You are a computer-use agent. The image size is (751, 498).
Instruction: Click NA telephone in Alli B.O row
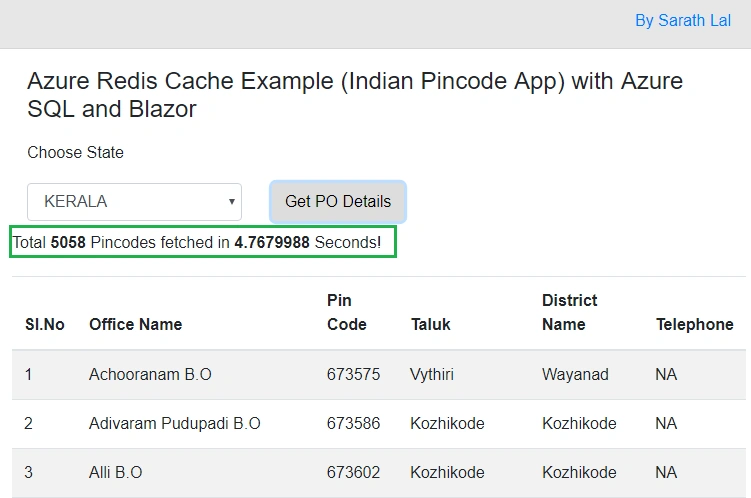(666, 473)
